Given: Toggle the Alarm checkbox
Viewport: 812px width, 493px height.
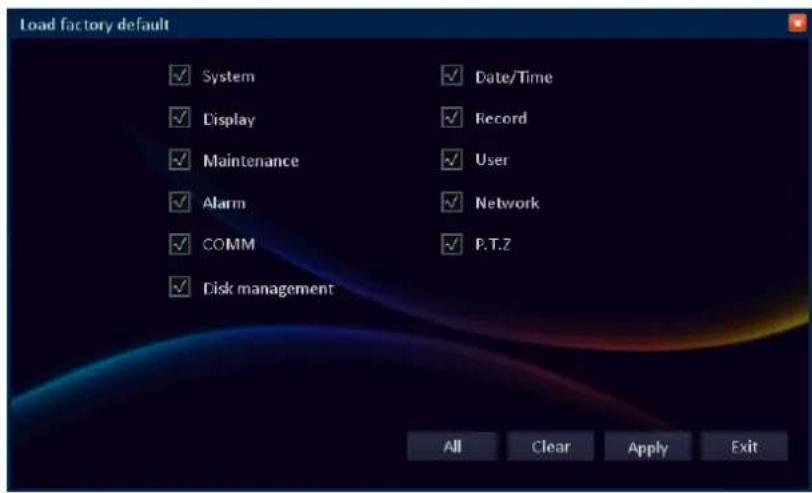Looking at the screenshot, I should (180, 202).
